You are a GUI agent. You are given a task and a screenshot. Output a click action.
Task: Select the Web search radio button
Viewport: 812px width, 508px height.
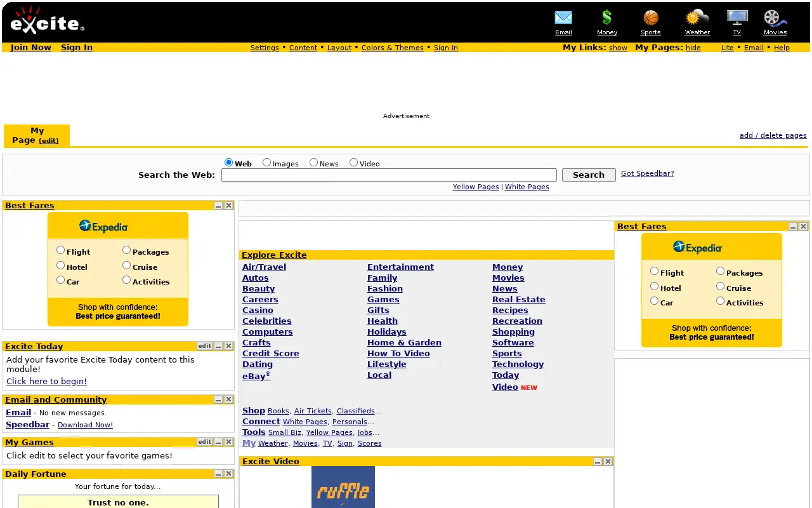click(229, 163)
